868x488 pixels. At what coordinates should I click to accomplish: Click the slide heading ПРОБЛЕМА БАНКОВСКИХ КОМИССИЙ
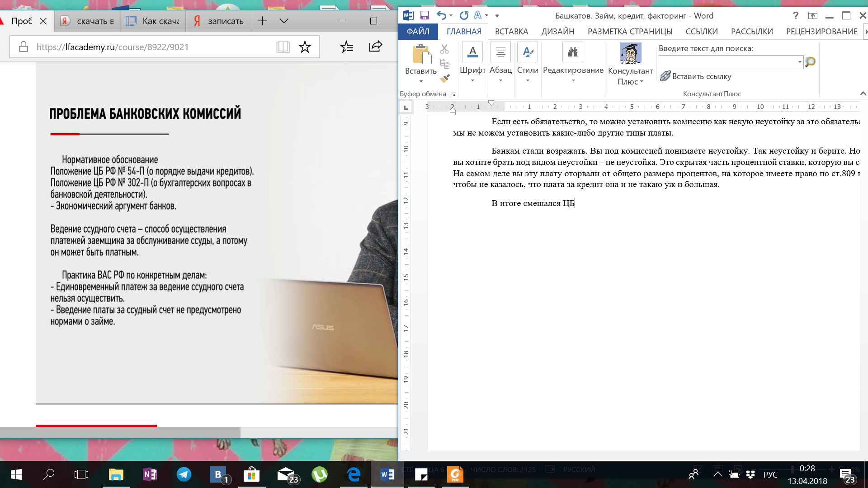click(145, 113)
